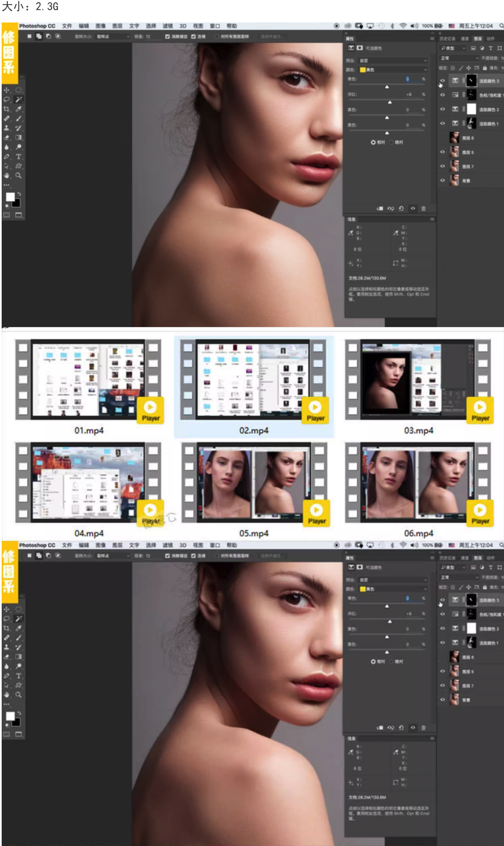504x846 pixels.
Task: Toggle 连续 checkbox in lower options bar
Action: click(193, 556)
